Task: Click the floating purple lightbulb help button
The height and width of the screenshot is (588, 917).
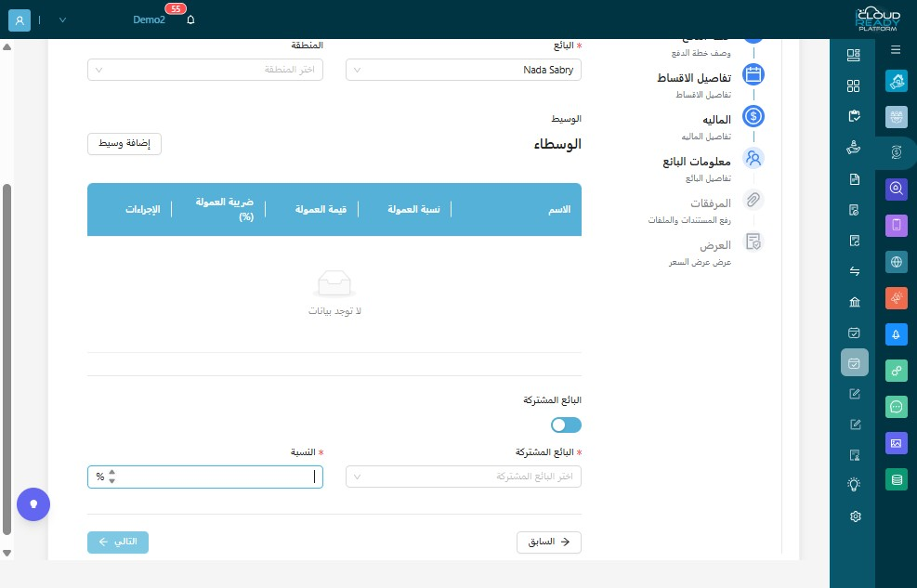Action: click(x=33, y=504)
